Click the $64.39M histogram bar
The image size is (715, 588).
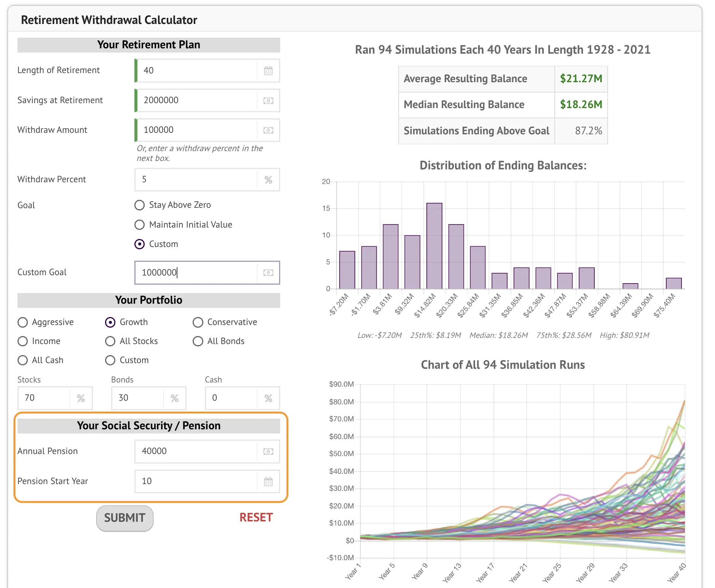point(630,286)
